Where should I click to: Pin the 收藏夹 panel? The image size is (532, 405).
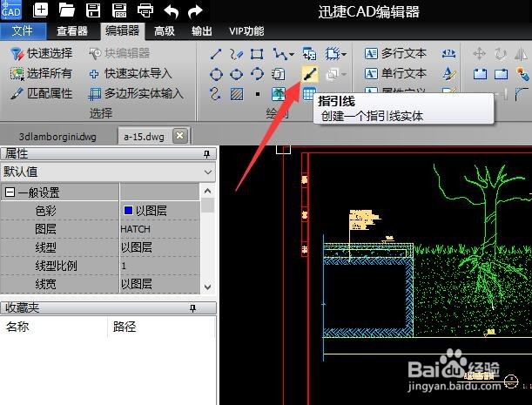tap(192, 308)
